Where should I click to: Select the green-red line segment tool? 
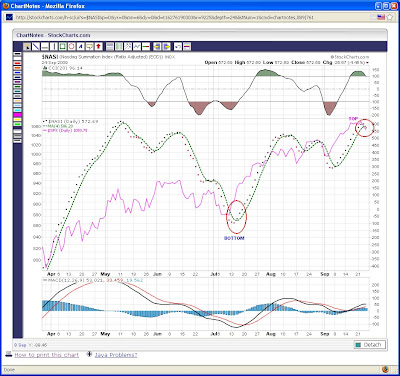tap(146, 47)
